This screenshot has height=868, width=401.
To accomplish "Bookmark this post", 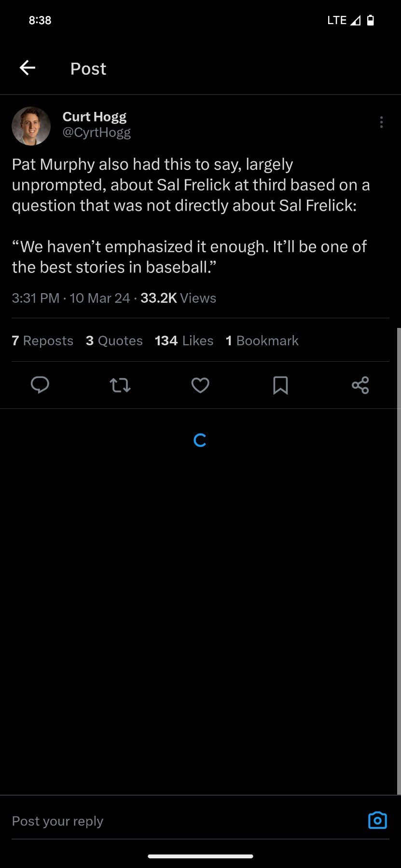I will (280, 385).
